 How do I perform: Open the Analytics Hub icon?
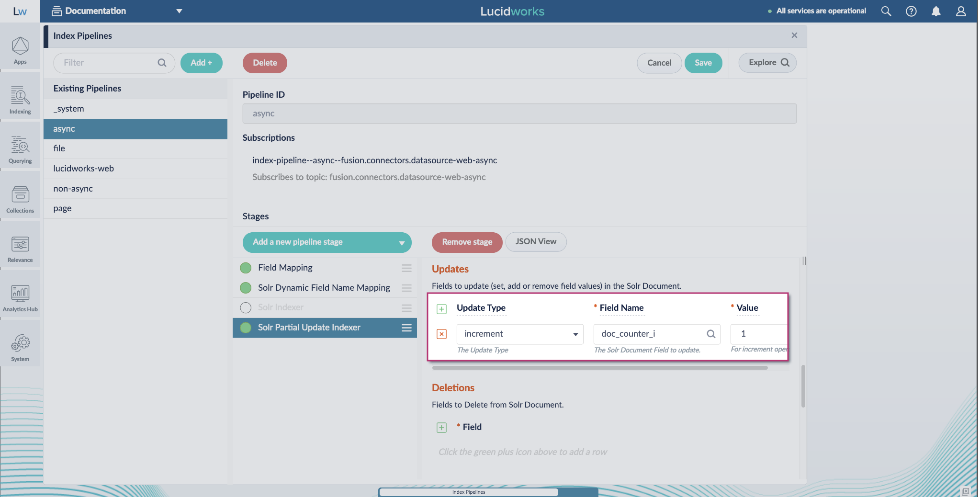20,298
